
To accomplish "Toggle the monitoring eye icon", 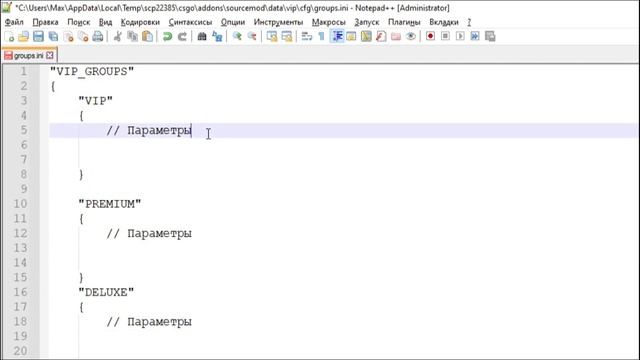I will coord(411,37).
